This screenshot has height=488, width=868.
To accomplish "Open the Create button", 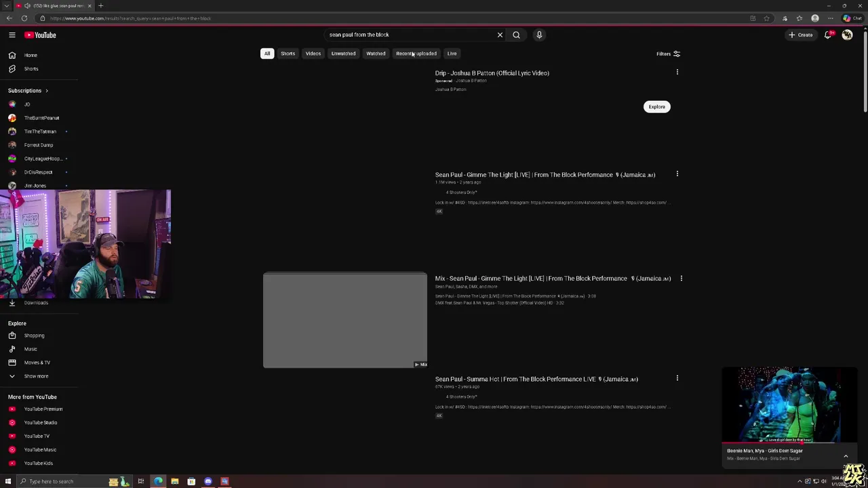I will coord(800,35).
